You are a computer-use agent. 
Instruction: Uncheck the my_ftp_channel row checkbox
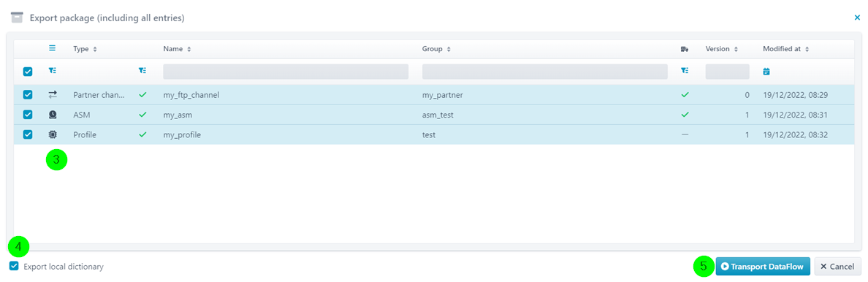28,95
